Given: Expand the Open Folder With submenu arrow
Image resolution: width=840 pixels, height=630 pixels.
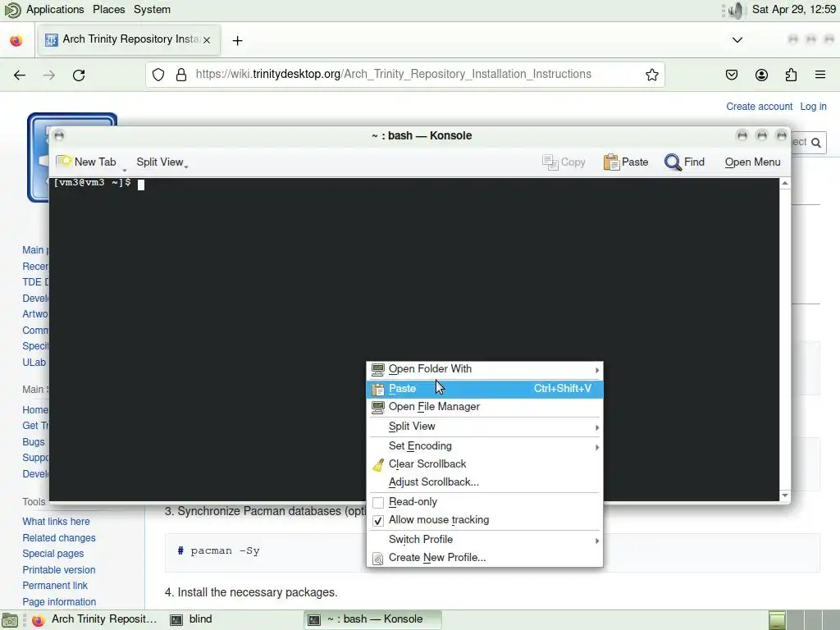Looking at the screenshot, I should coord(597,370).
